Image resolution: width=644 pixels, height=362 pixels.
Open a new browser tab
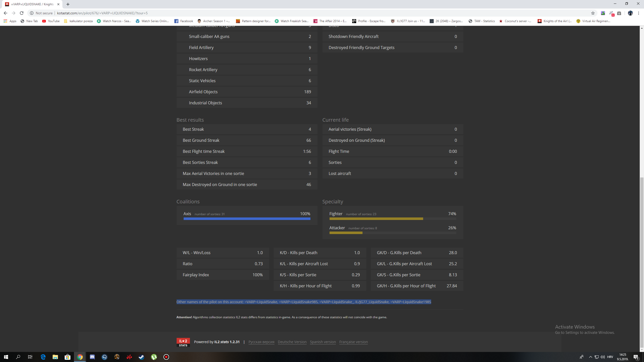[68, 4]
